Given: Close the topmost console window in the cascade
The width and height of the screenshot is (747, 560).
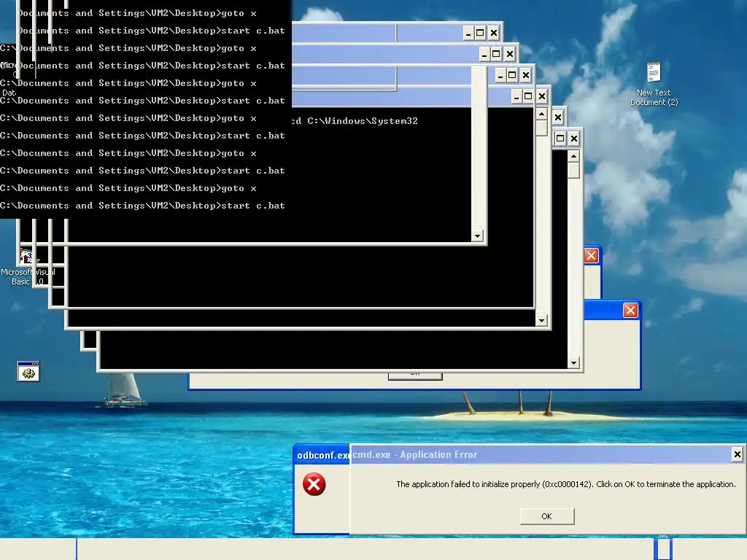Looking at the screenshot, I should click(x=494, y=33).
